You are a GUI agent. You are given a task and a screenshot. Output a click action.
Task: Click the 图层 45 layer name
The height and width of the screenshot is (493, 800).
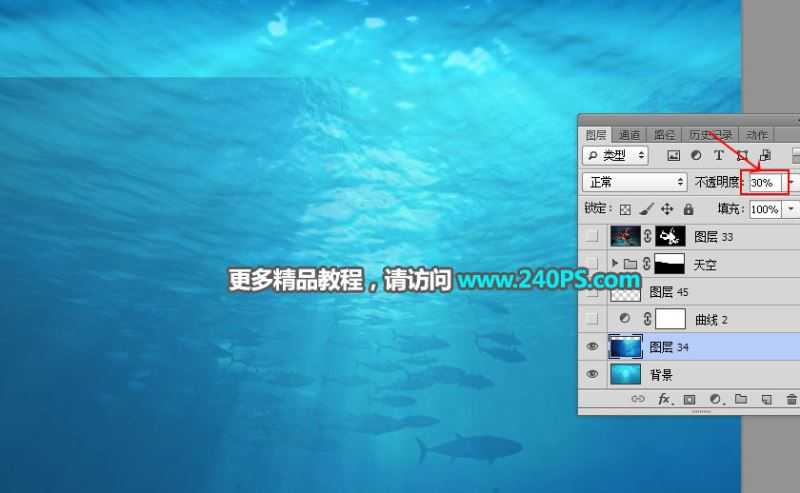(x=669, y=292)
